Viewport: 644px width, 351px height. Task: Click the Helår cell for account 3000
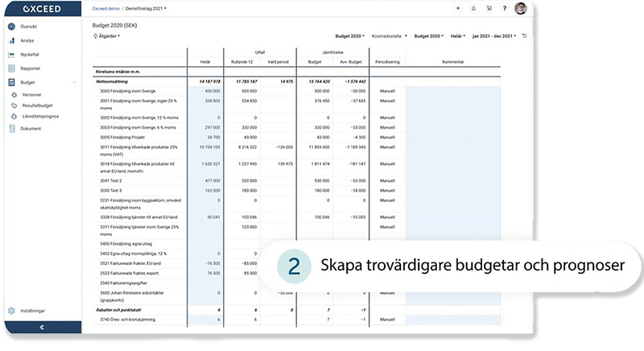pyautogui.click(x=204, y=92)
